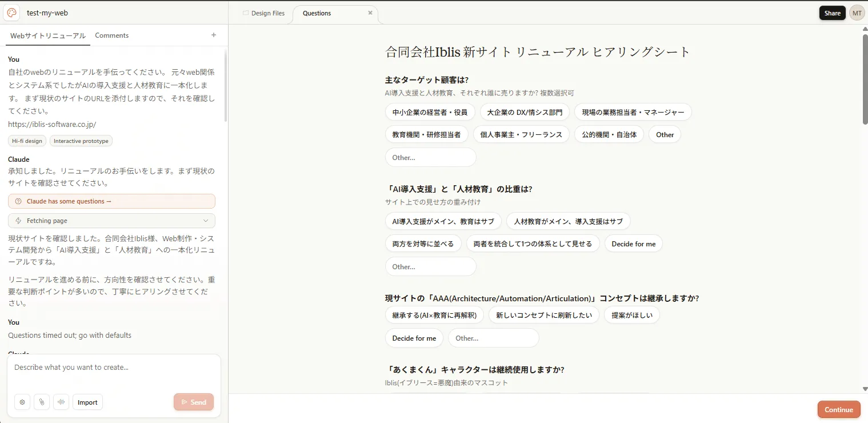Click the Share button
Screen dimensions: 868x423
pos(833,13)
